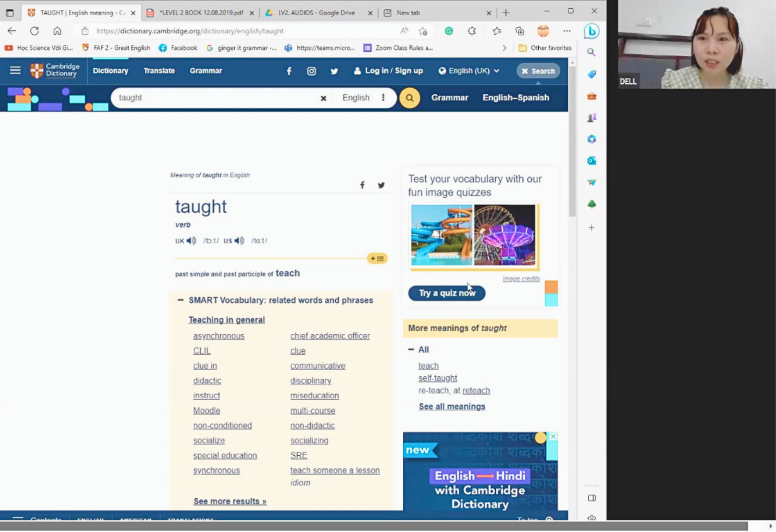Click the add-to-word-list plus icon

[377, 259]
